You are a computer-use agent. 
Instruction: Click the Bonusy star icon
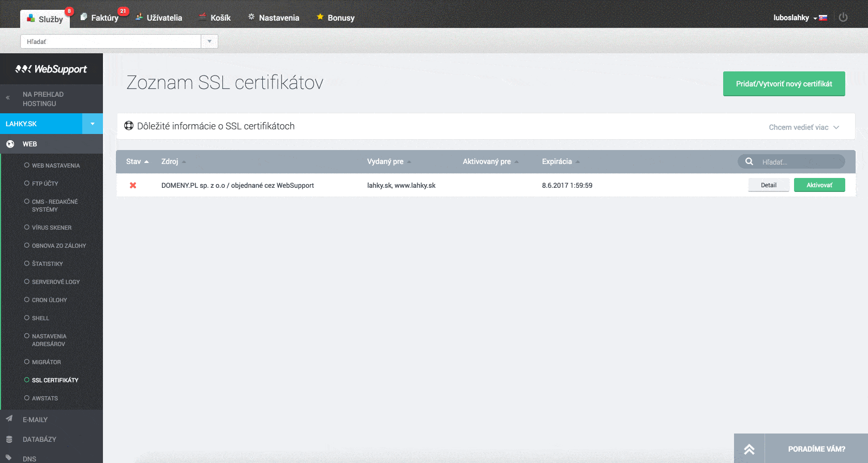[x=320, y=17]
